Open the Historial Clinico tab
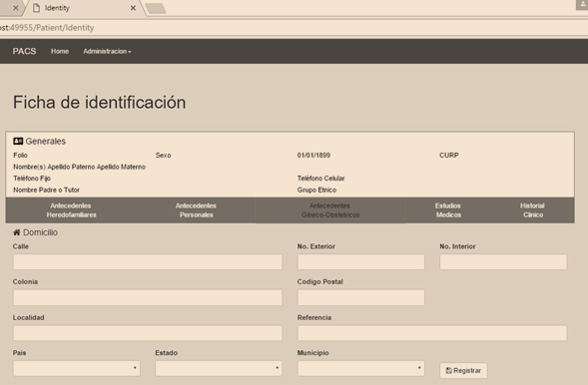This screenshot has height=385, width=588. click(532, 210)
